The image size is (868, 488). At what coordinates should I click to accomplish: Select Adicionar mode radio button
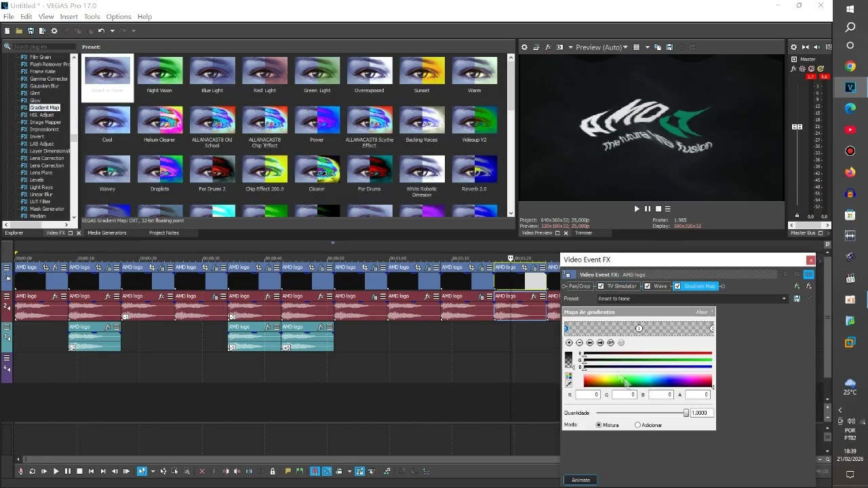pos(637,425)
